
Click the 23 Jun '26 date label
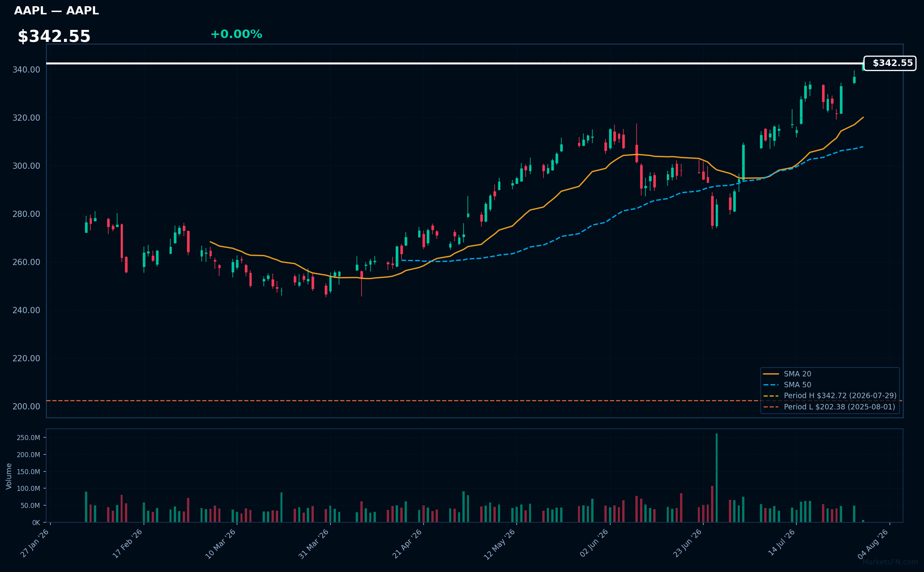(x=687, y=543)
